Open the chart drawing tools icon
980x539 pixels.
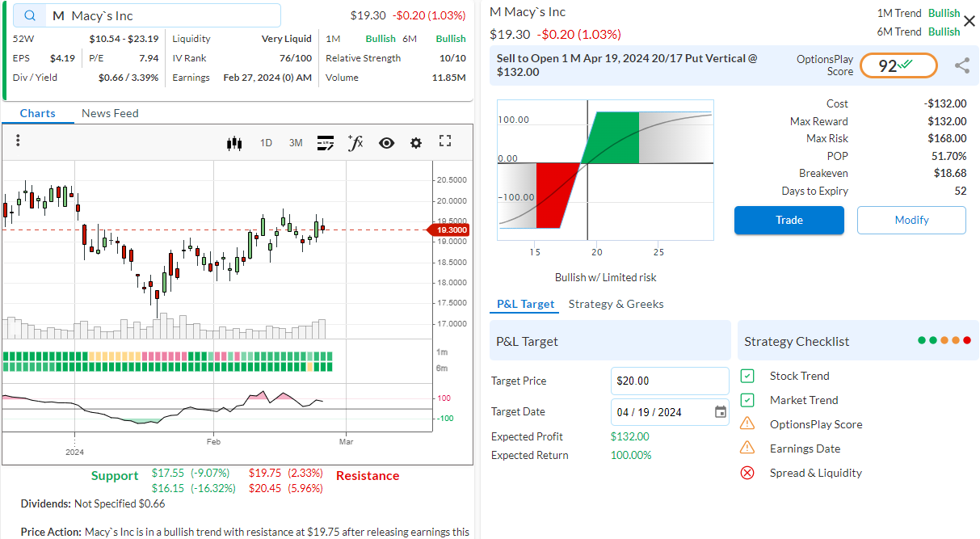coord(326,143)
